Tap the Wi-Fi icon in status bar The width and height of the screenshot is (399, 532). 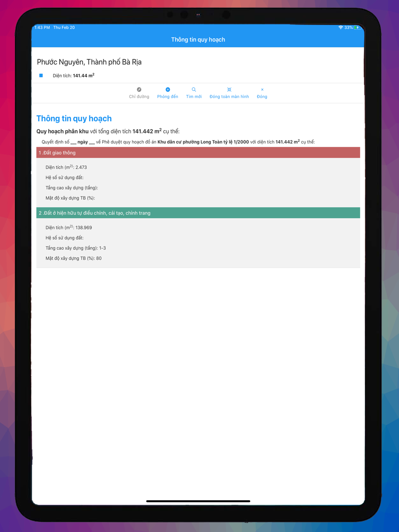[x=341, y=28]
